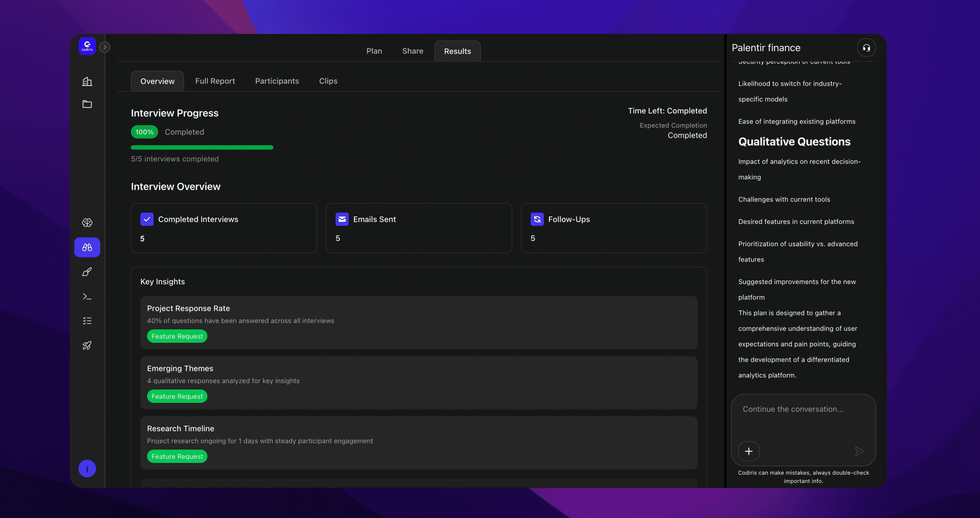This screenshot has width=980, height=518.
Task: Click the headphones support icon
Action: pyautogui.click(x=866, y=48)
